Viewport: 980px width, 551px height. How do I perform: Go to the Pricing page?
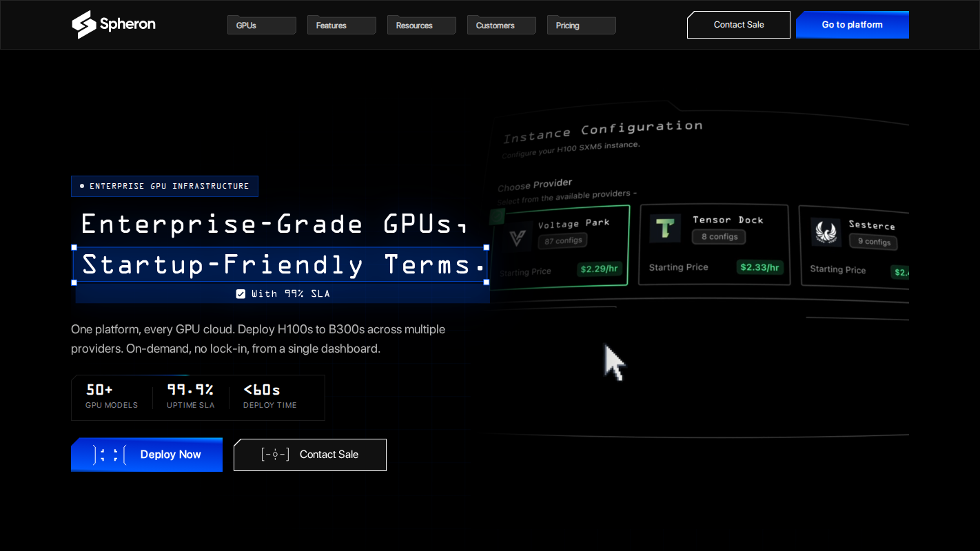click(582, 25)
